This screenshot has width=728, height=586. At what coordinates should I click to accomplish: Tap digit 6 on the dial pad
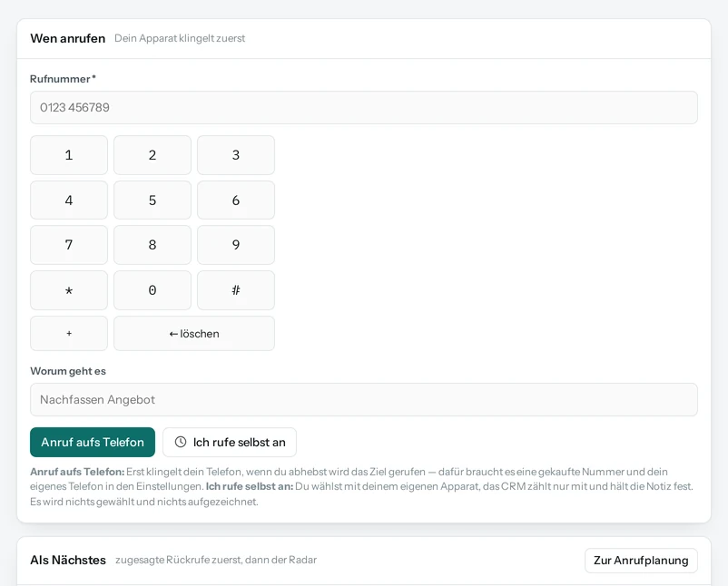(236, 200)
